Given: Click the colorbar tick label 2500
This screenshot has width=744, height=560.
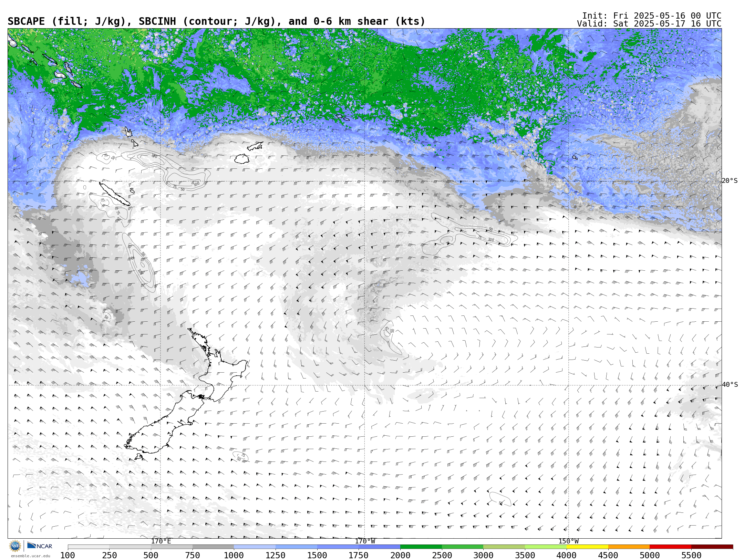Looking at the screenshot, I should point(442,555).
